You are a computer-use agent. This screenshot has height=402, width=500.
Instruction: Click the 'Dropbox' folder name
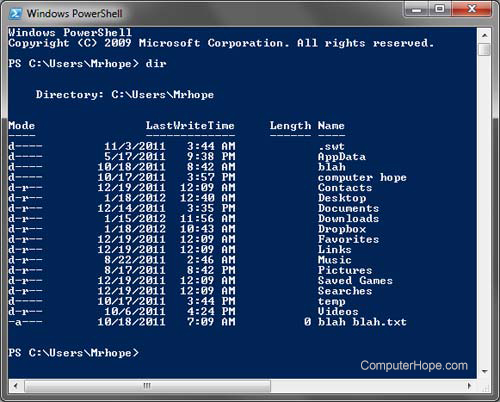pyautogui.click(x=342, y=229)
